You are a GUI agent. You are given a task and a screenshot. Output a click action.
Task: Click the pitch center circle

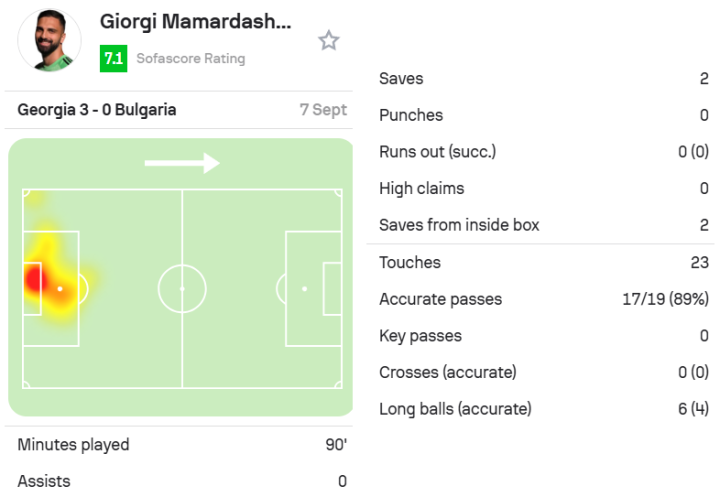[x=182, y=288]
